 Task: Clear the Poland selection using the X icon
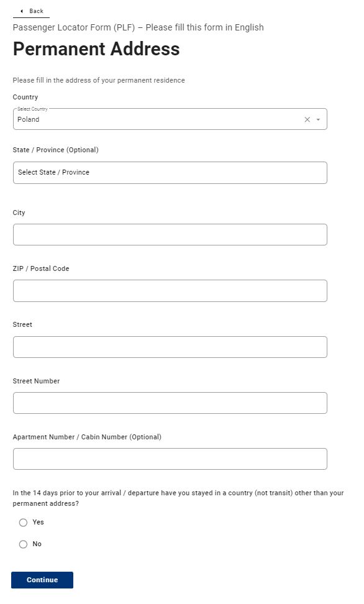coord(306,119)
